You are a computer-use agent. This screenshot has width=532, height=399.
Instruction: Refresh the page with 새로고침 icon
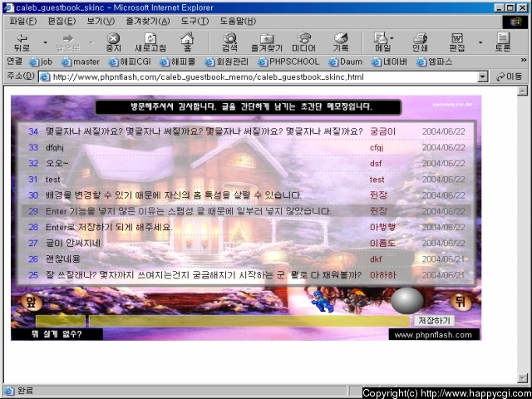150,42
